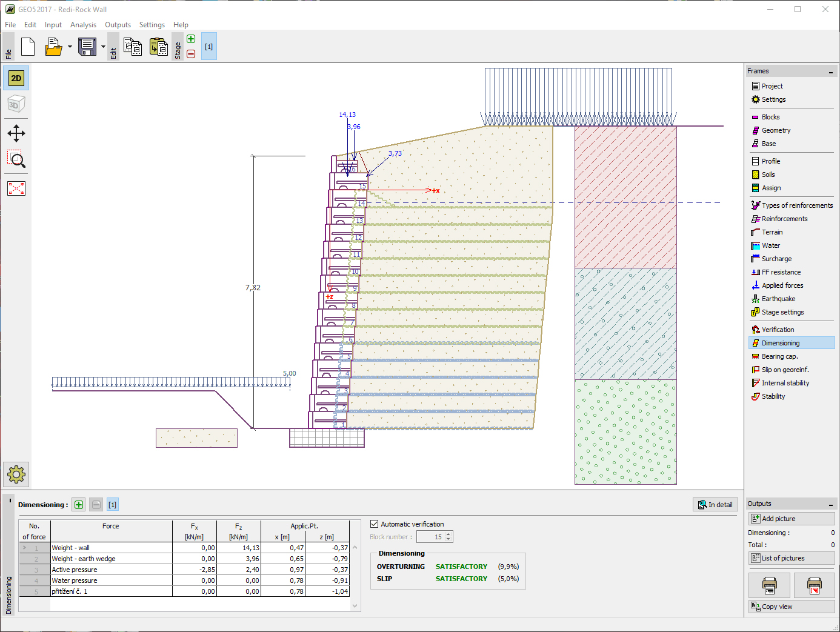Remove construction stage with red minus

[x=191, y=54]
